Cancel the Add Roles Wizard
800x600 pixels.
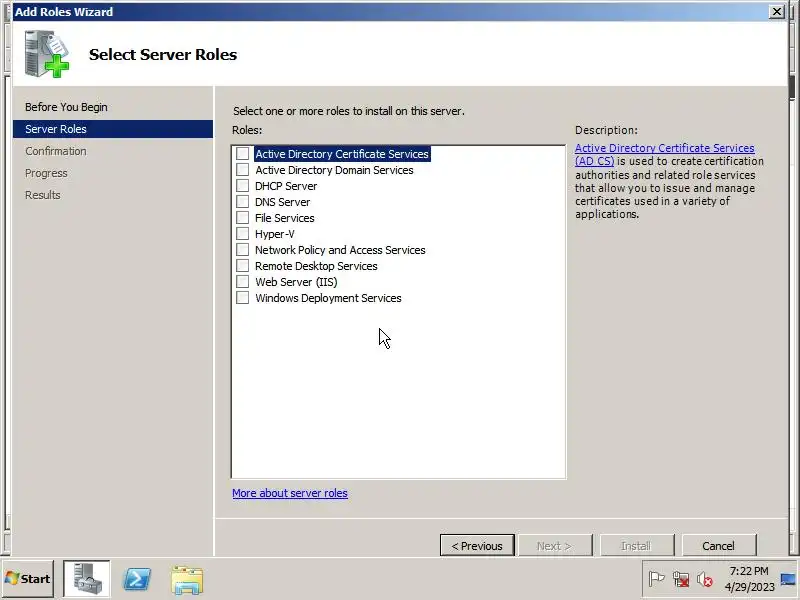[x=718, y=546]
